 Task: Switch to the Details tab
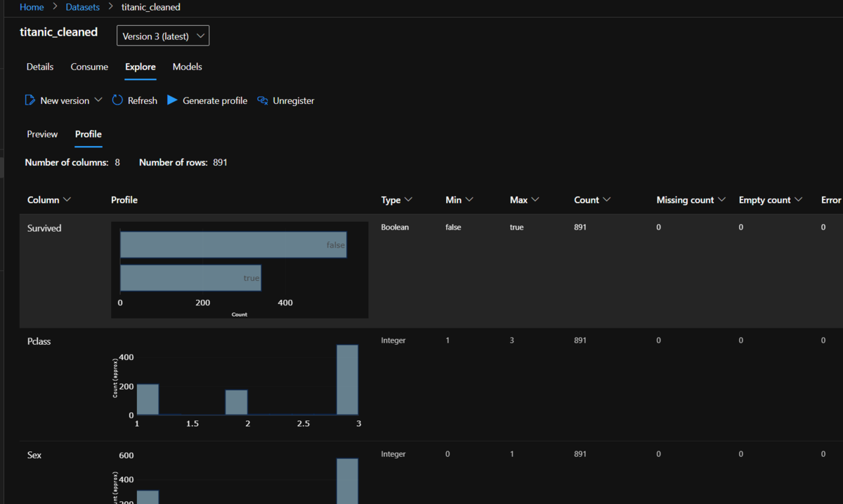[x=40, y=67]
